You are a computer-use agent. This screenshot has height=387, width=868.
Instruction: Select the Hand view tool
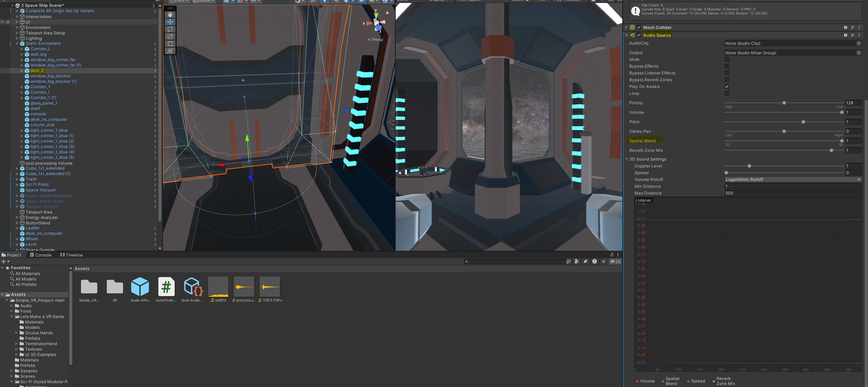[x=170, y=14]
